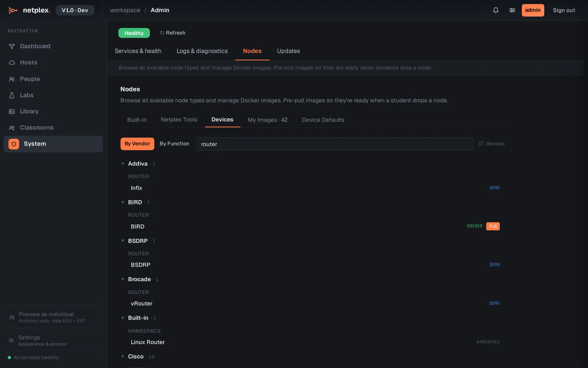Collapse the Built-in vendor group
Viewport: 588px width, 368px height.
pyautogui.click(x=123, y=318)
